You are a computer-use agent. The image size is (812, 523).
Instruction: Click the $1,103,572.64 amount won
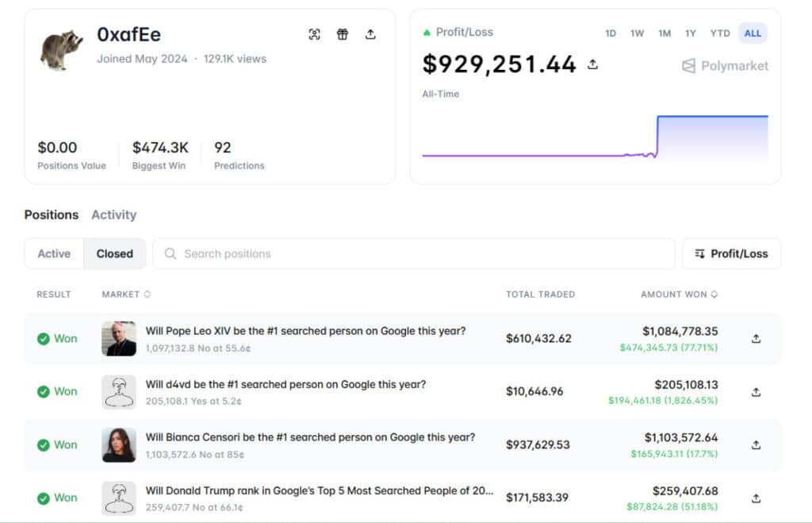click(681, 437)
